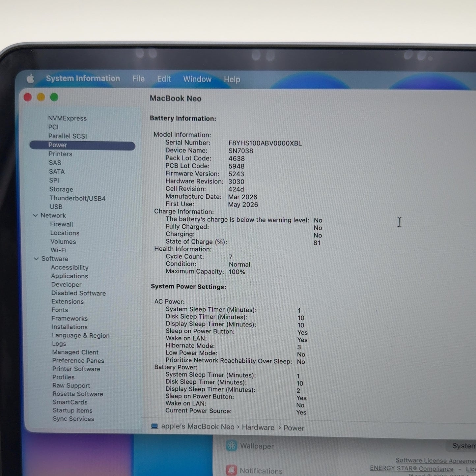Screen dimensions: 476x476
Task: Select SmartCards in the sidebar
Action: [70, 402]
